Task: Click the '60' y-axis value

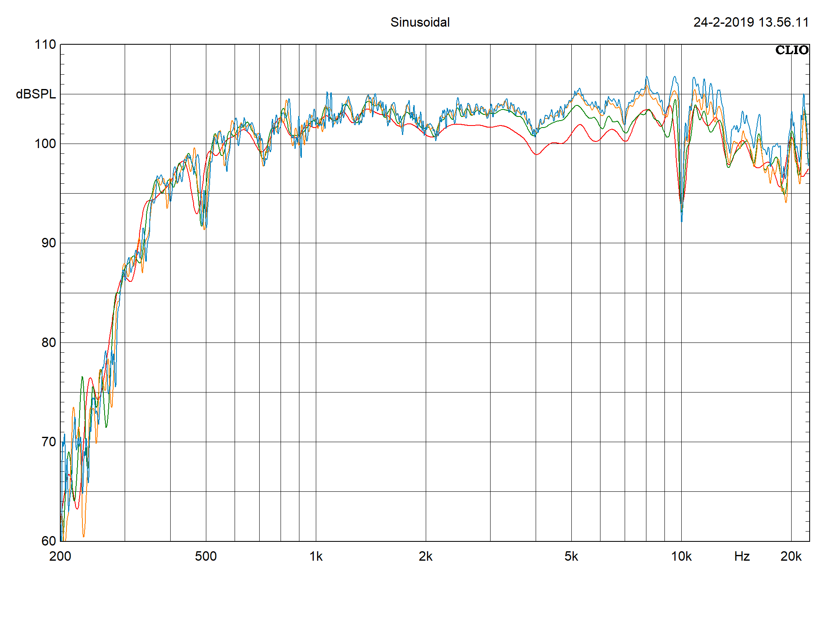Action: coord(48,541)
